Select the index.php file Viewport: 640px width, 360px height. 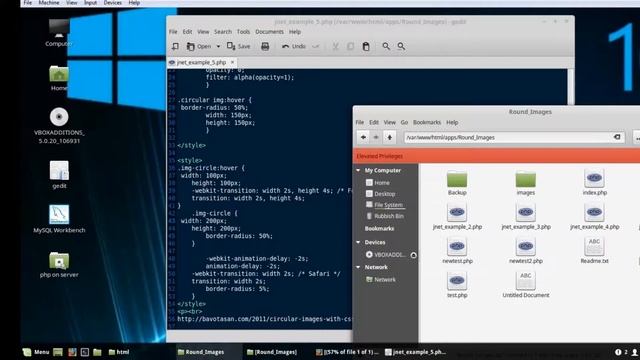(595, 183)
